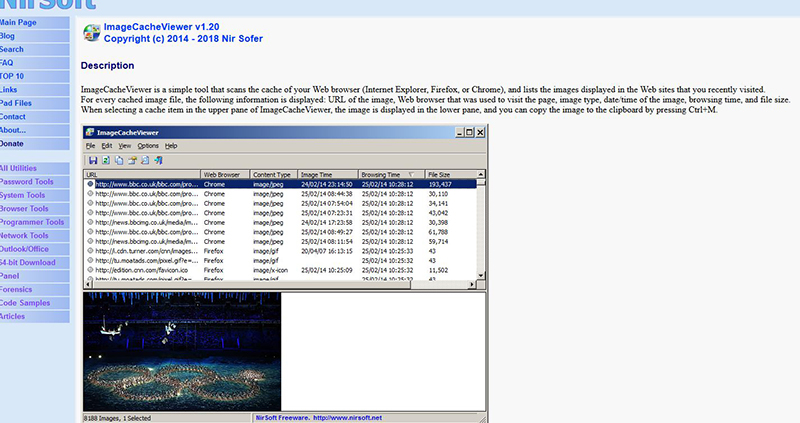The height and width of the screenshot is (423, 800).
Task: Click the horizontal scrollbar thumb
Action: (252, 285)
